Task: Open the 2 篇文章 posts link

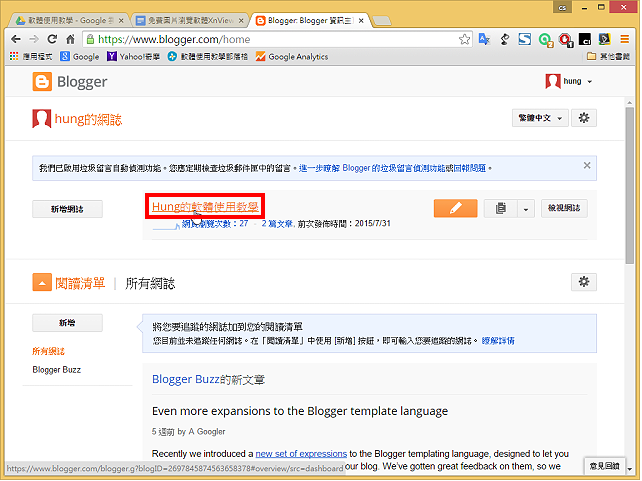Action: (x=277, y=224)
